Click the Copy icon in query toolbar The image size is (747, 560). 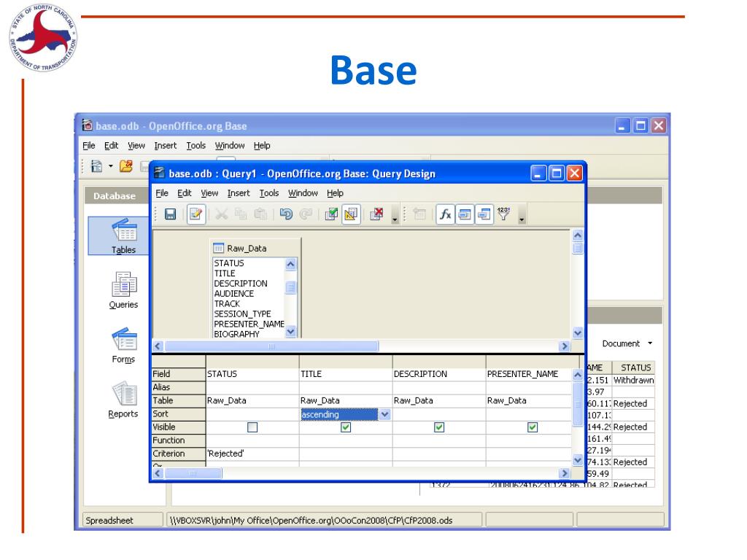pyautogui.click(x=241, y=214)
